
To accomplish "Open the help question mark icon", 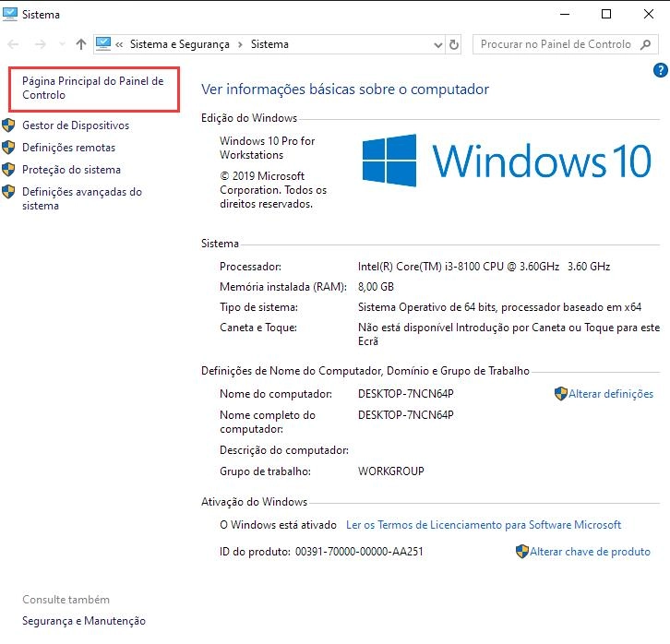I will (661, 70).
